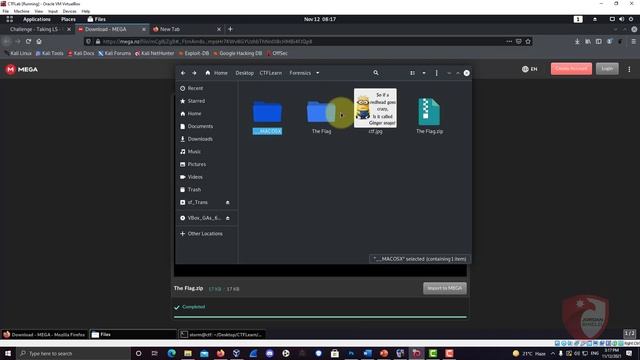Eject the VBox_GAs disc
This screenshot has width=640, height=360.
tap(228, 218)
